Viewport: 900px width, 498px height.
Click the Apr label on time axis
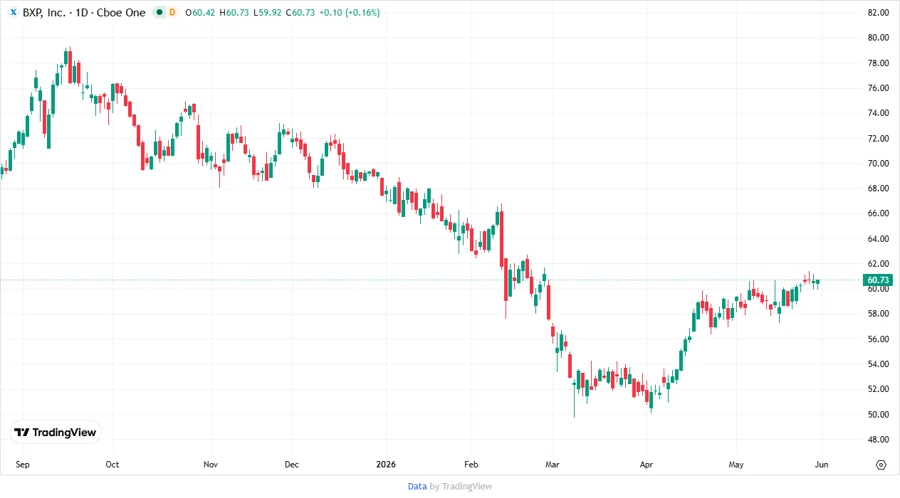click(x=646, y=464)
